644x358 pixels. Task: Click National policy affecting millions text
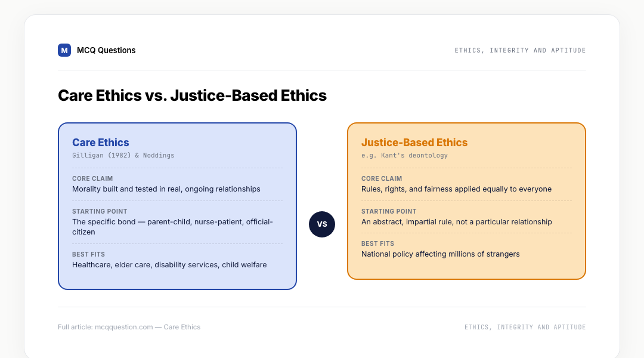[440, 254]
